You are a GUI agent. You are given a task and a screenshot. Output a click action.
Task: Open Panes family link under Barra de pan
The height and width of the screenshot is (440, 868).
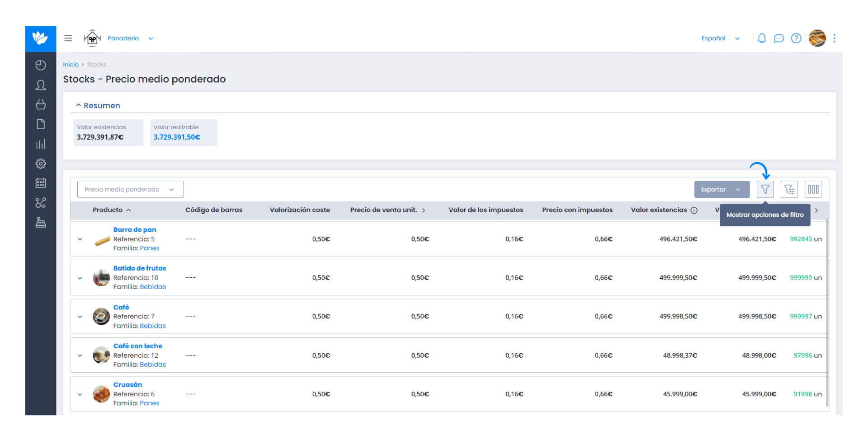pos(150,248)
